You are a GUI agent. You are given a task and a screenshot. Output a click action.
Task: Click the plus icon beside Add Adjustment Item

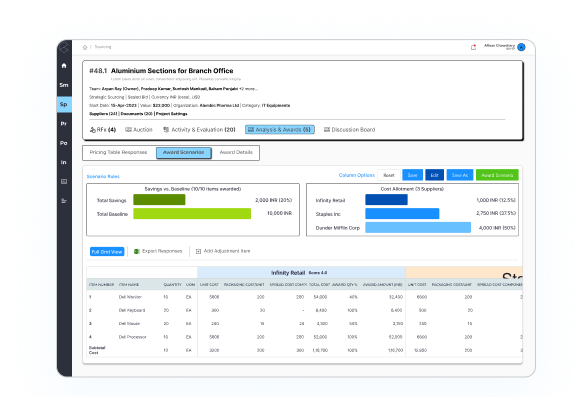pos(198,251)
